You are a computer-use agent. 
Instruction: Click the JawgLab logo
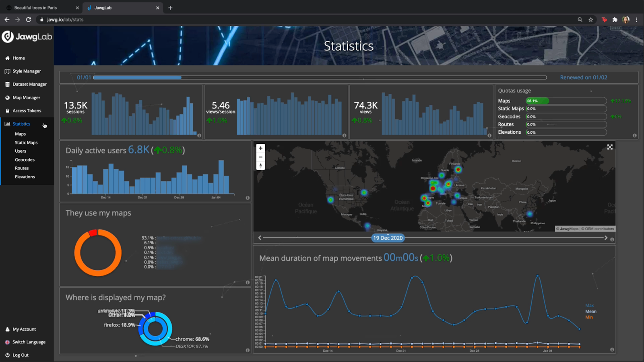27,37
